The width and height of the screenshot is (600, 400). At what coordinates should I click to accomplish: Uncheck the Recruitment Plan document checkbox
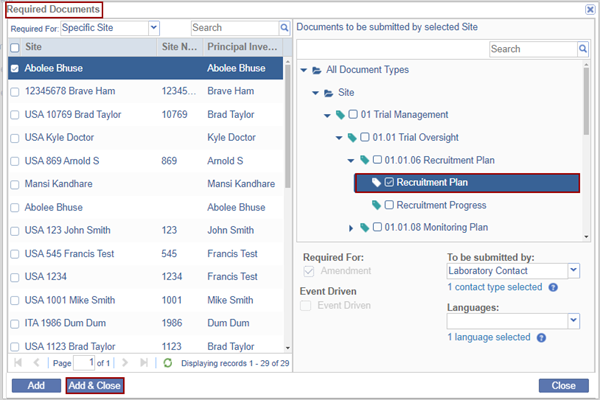click(389, 183)
